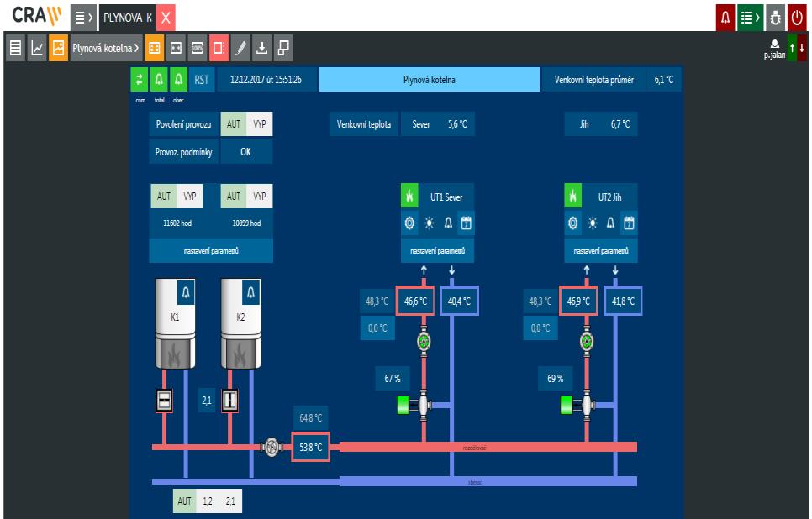Click the sun mode icon under UT2 Jih
The image size is (812, 519).
coord(593,223)
